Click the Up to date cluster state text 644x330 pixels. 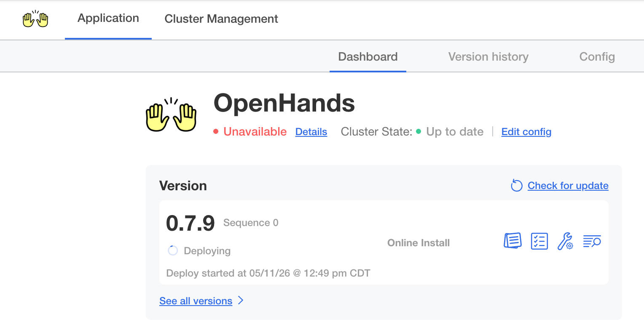455,132
